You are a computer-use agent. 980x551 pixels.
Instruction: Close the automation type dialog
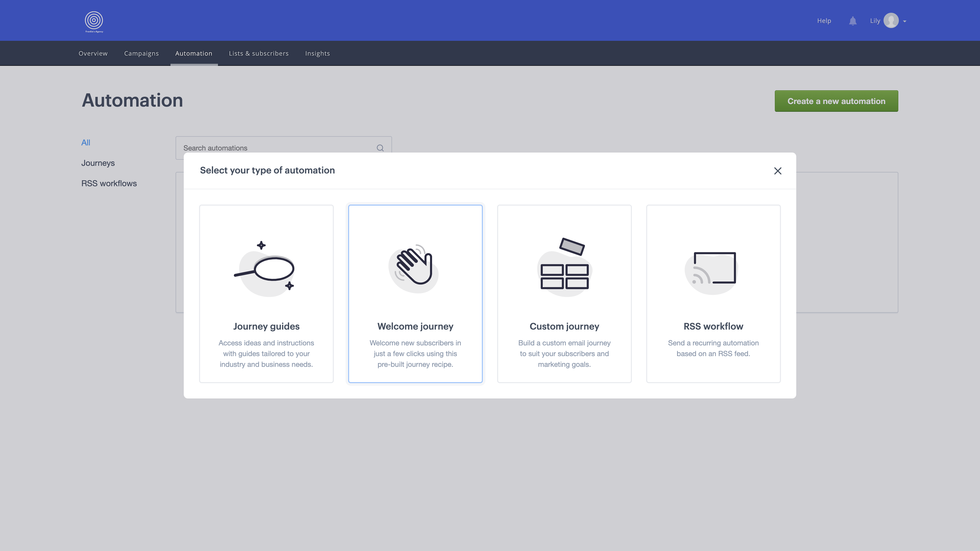(x=778, y=171)
